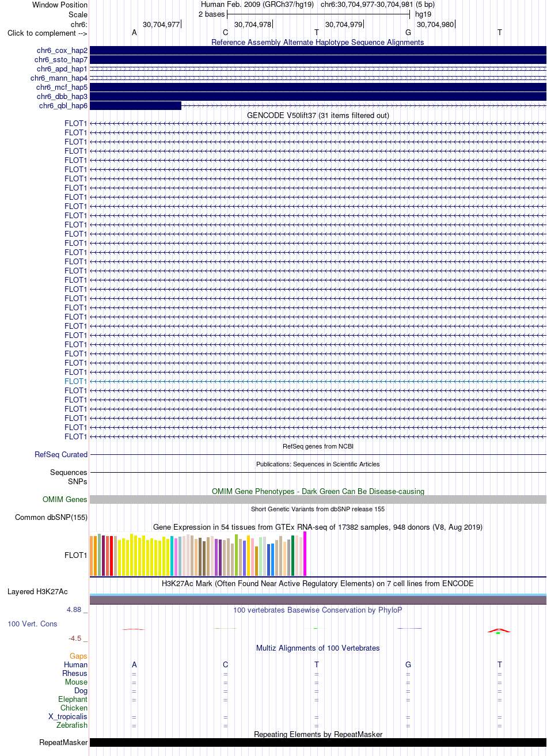The image size is (547, 756).
Task: Click the -4.5 lower scale value
Action: point(75,639)
